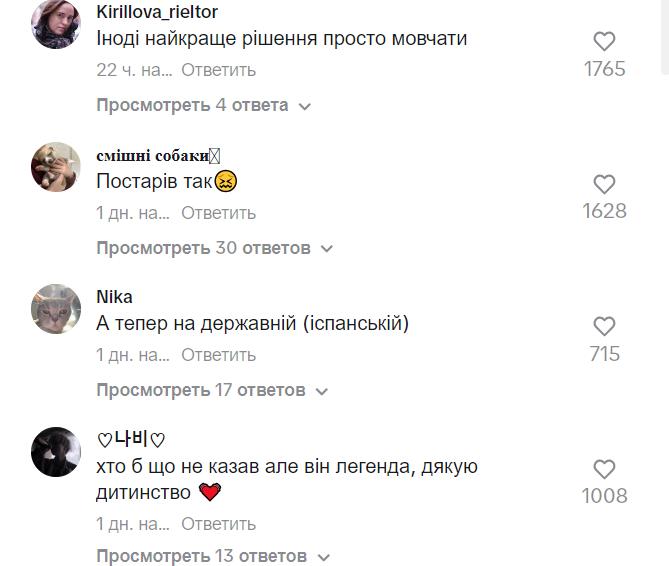Expand 'Просмотреть 17 ответов' replies
The image size is (669, 566).
(x=214, y=389)
